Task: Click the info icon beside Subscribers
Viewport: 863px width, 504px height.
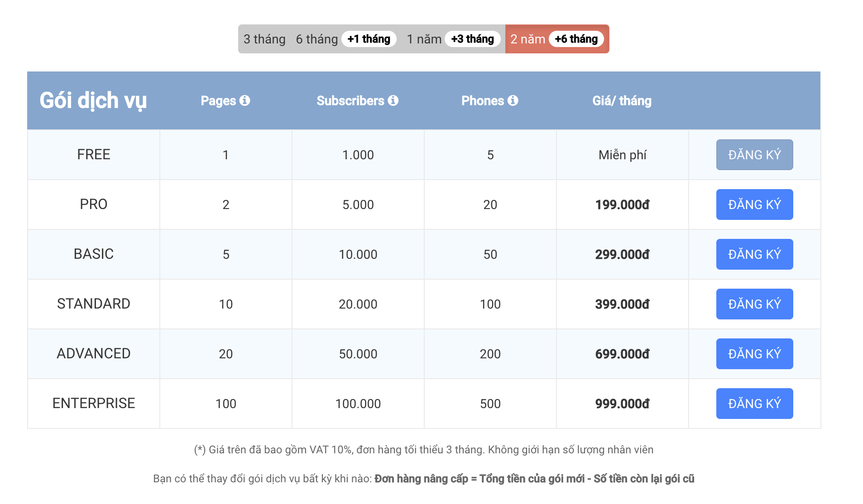Action: pyautogui.click(x=393, y=100)
